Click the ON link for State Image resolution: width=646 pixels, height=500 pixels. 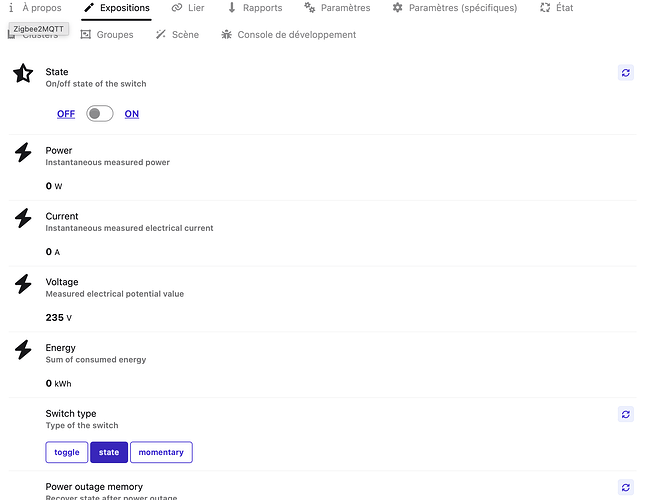pyautogui.click(x=132, y=114)
